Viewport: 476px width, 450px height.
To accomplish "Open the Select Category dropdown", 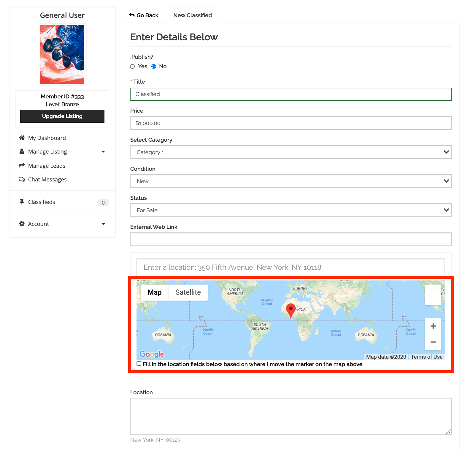I will click(291, 152).
